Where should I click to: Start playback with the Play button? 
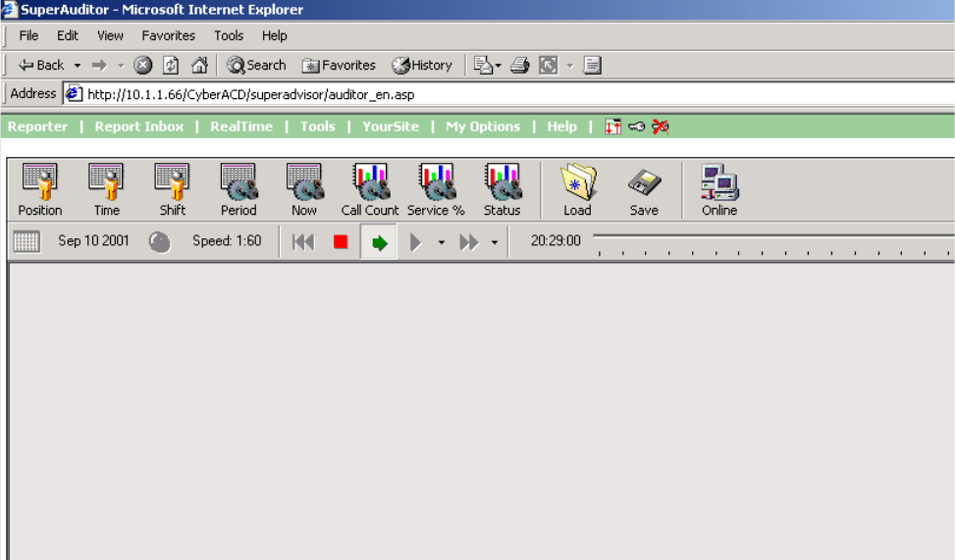pyautogui.click(x=415, y=242)
